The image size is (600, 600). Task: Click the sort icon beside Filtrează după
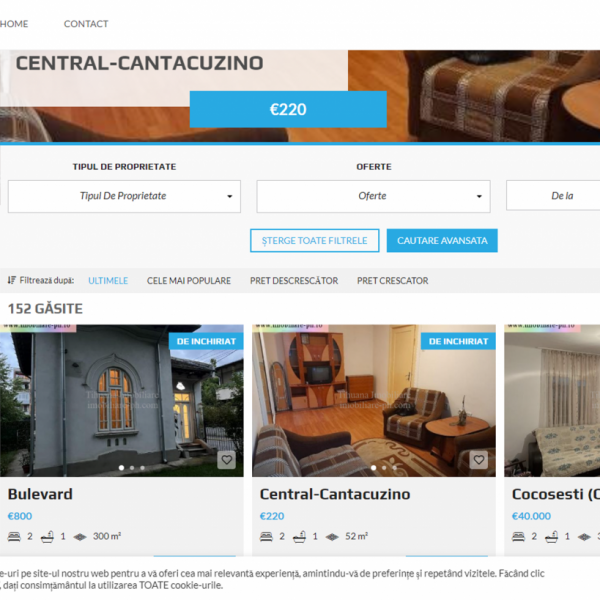[x=11, y=280]
